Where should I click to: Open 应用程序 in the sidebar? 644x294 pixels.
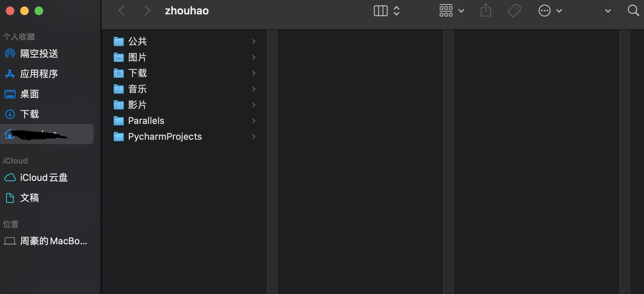[39, 74]
